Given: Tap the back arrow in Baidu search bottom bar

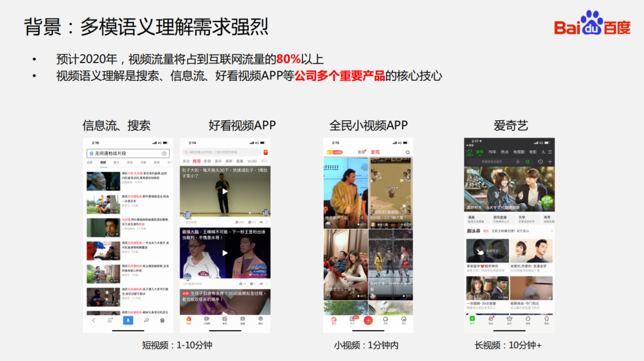Looking at the screenshot, I should pos(94,320).
